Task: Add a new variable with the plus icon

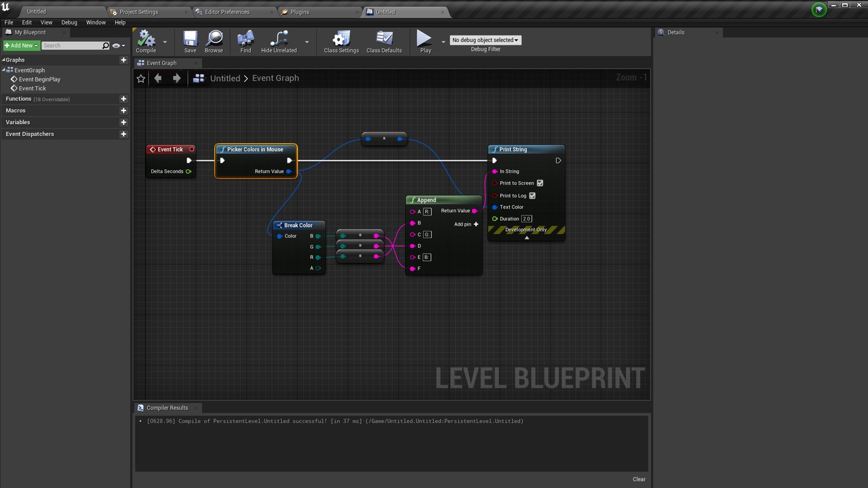Action: [x=123, y=122]
